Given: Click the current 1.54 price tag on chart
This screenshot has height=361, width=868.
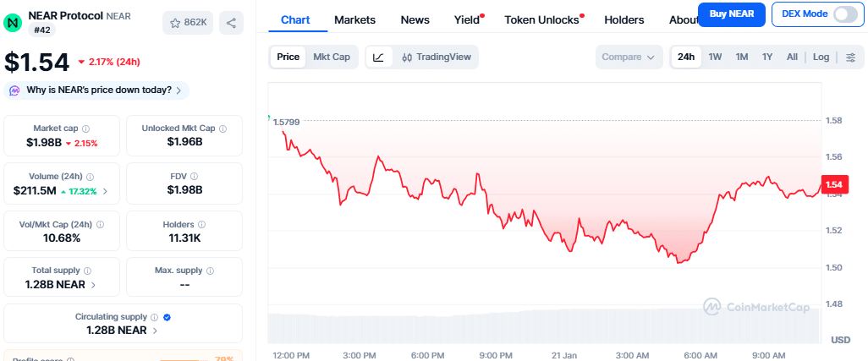Looking at the screenshot, I should coord(833,184).
